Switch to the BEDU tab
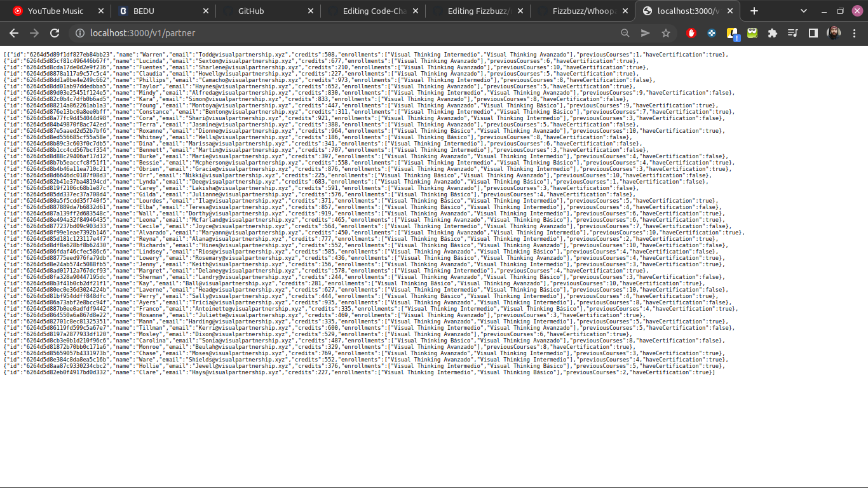 coord(163,11)
